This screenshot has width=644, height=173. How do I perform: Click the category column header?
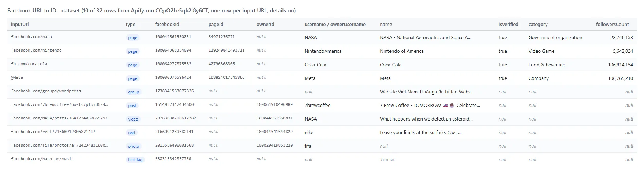(538, 25)
